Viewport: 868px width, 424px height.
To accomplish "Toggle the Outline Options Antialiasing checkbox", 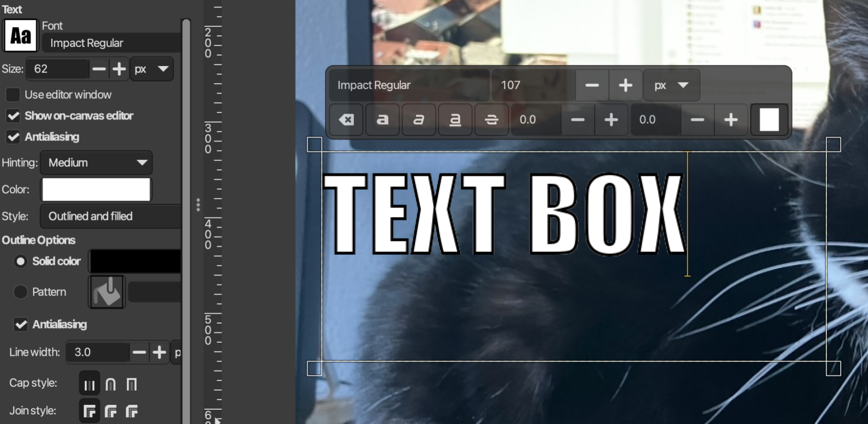I will 21,325.
